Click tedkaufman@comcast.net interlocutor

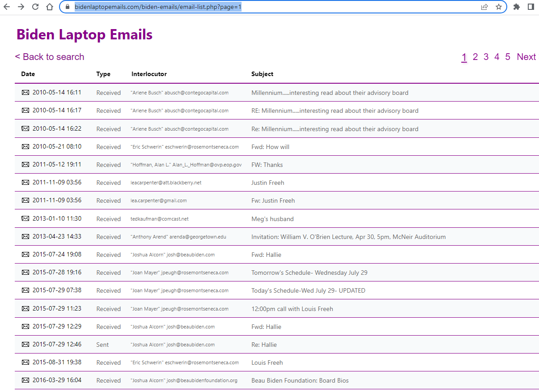160,219
